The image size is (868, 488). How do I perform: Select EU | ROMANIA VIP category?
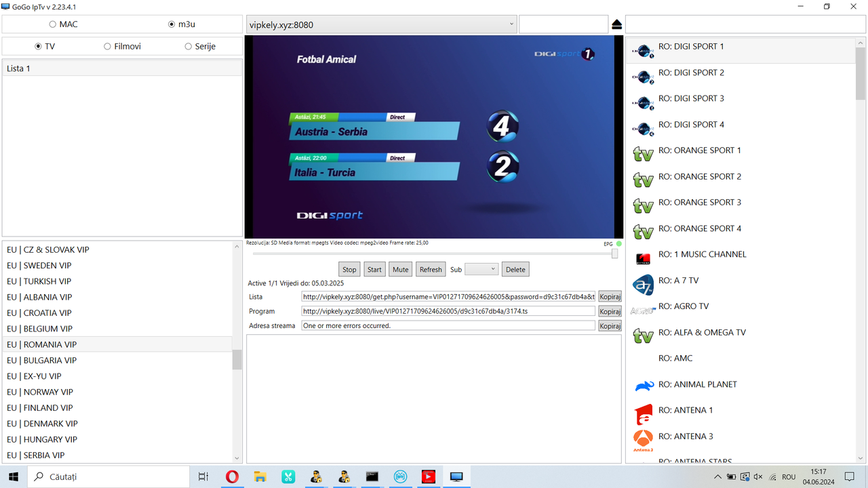pyautogui.click(x=117, y=344)
